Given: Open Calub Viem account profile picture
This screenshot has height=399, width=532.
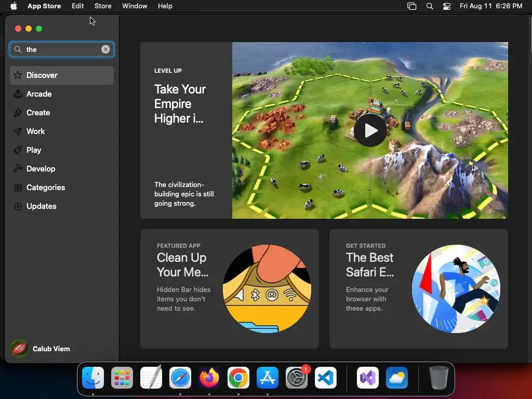Looking at the screenshot, I should [x=19, y=349].
